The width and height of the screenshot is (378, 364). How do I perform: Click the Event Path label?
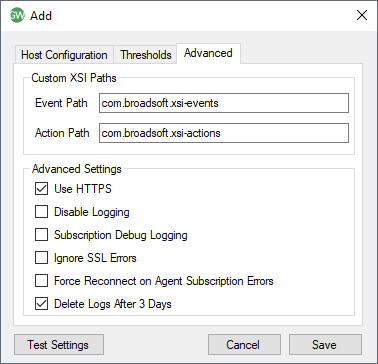[61, 103]
